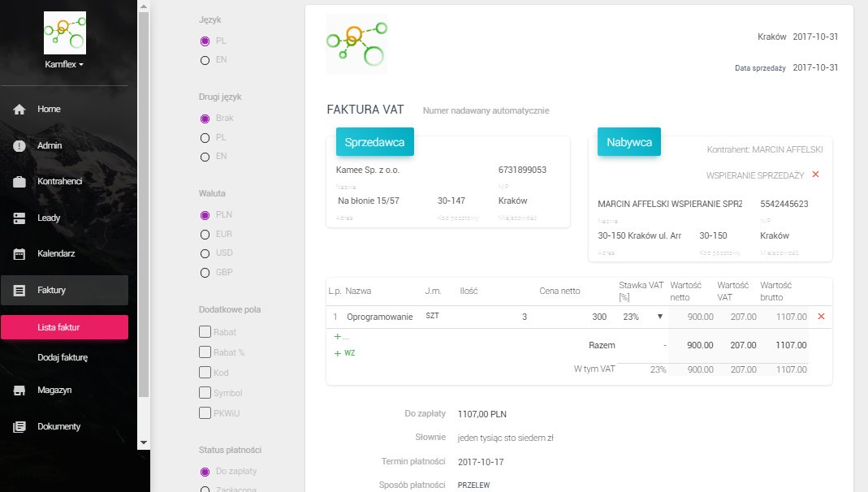Collapse the Faktury menu section
The width and height of the screenshot is (868, 492).
[64, 290]
